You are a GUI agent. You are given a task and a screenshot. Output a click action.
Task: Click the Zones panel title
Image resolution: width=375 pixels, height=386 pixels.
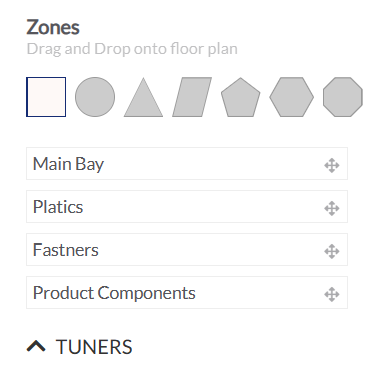(53, 27)
